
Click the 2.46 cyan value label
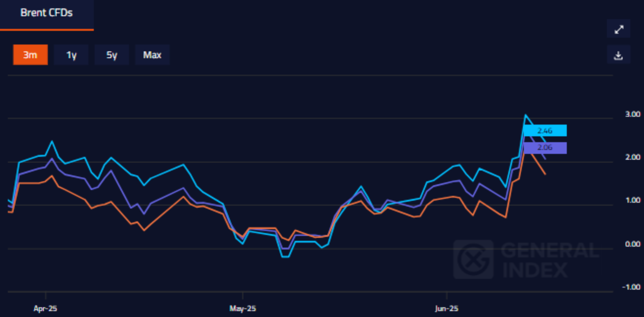click(x=545, y=131)
